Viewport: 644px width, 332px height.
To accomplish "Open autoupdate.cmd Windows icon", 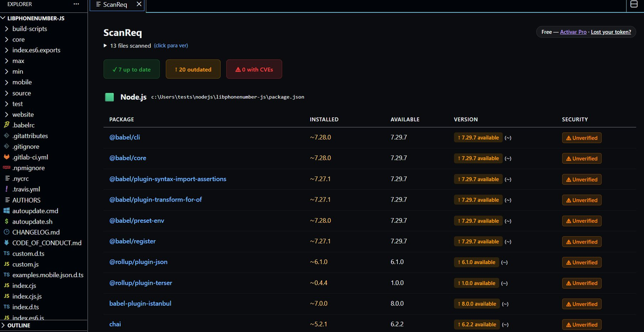I will (x=7, y=211).
